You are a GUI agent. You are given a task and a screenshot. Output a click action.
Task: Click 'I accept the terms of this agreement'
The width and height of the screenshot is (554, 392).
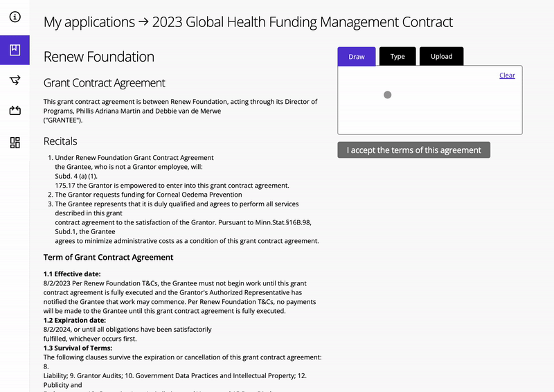click(x=413, y=150)
